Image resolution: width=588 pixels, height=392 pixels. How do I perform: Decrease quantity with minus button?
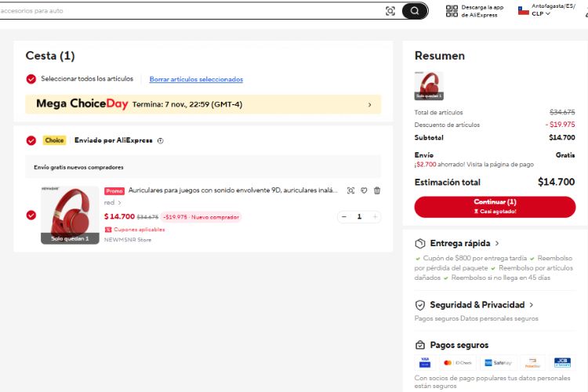tap(344, 216)
